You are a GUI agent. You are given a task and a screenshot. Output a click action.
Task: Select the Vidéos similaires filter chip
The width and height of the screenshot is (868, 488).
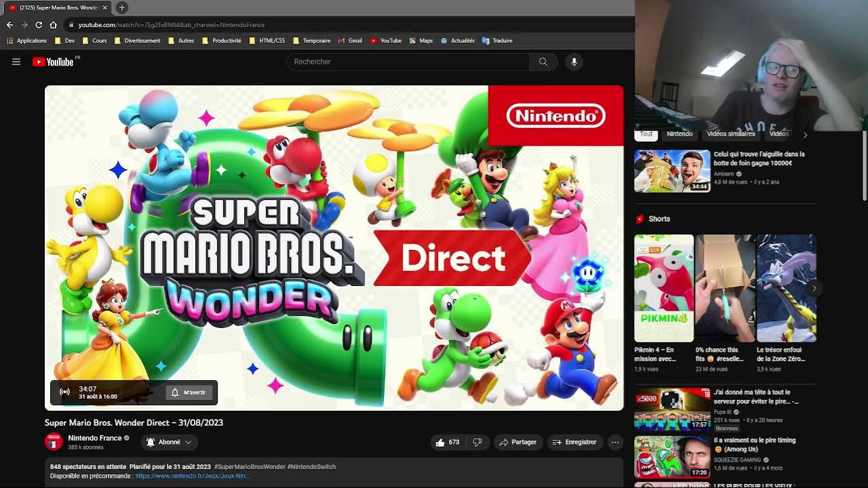pyautogui.click(x=730, y=134)
